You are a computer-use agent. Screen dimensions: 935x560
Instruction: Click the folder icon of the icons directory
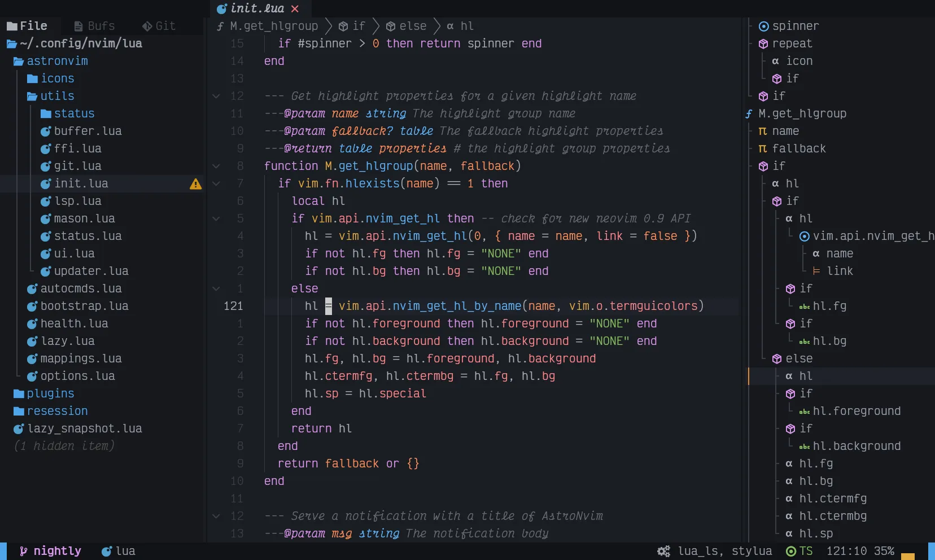(x=32, y=78)
